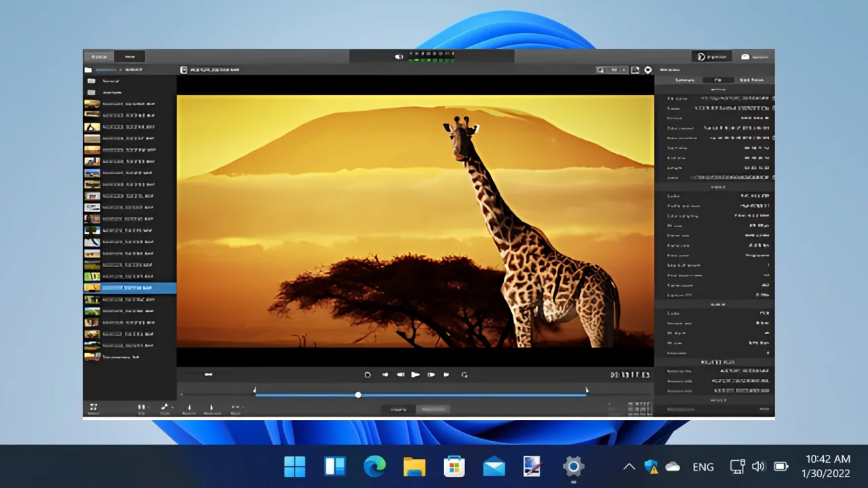Click the out-point marker on the timeline
The image size is (868, 488).
[587, 390]
